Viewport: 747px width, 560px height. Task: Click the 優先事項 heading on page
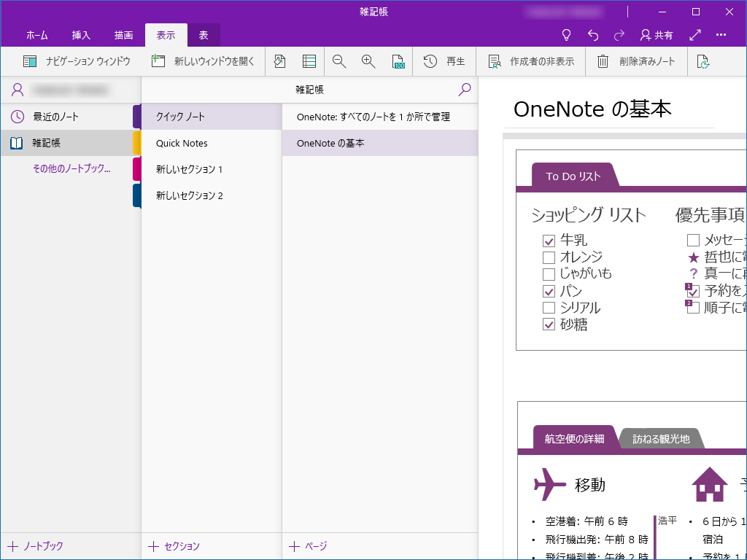(710, 215)
